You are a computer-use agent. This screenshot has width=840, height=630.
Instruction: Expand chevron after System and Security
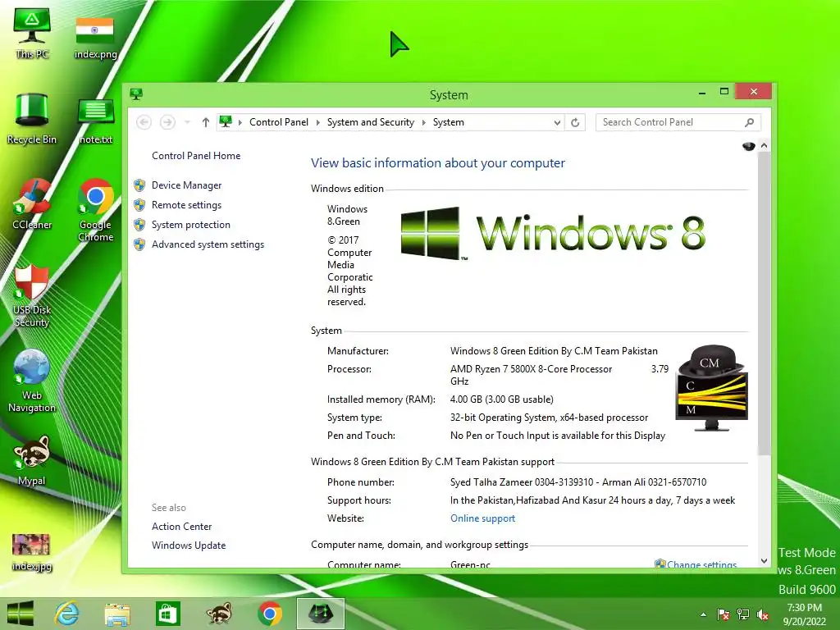pyautogui.click(x=424, y=122)
